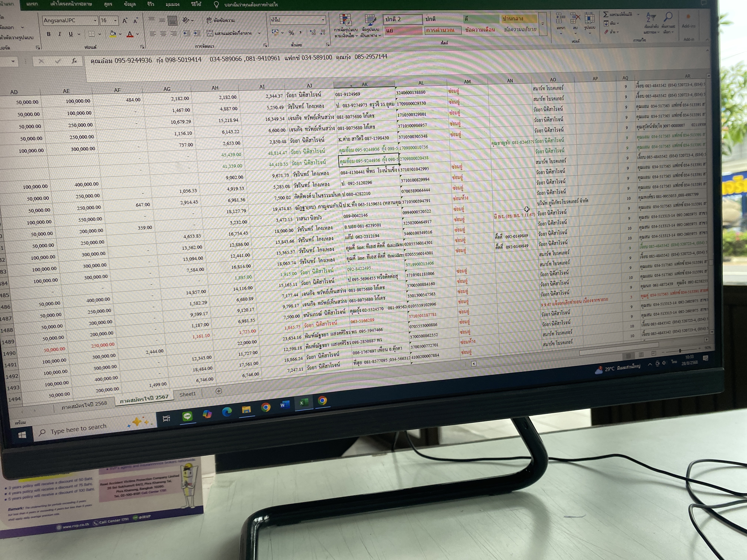Click the Insert Function fx icon
This screenshot has width=747, height=560.
coord(74,61)
